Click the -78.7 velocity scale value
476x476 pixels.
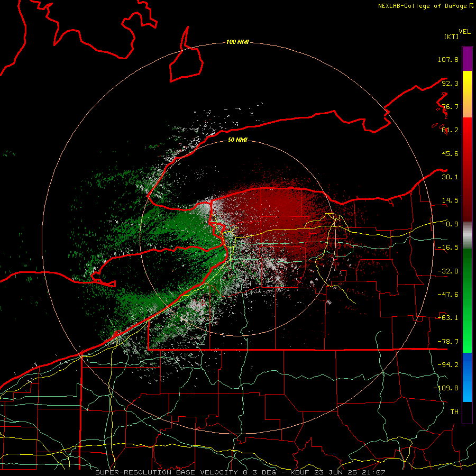click(x=448, y=342)
